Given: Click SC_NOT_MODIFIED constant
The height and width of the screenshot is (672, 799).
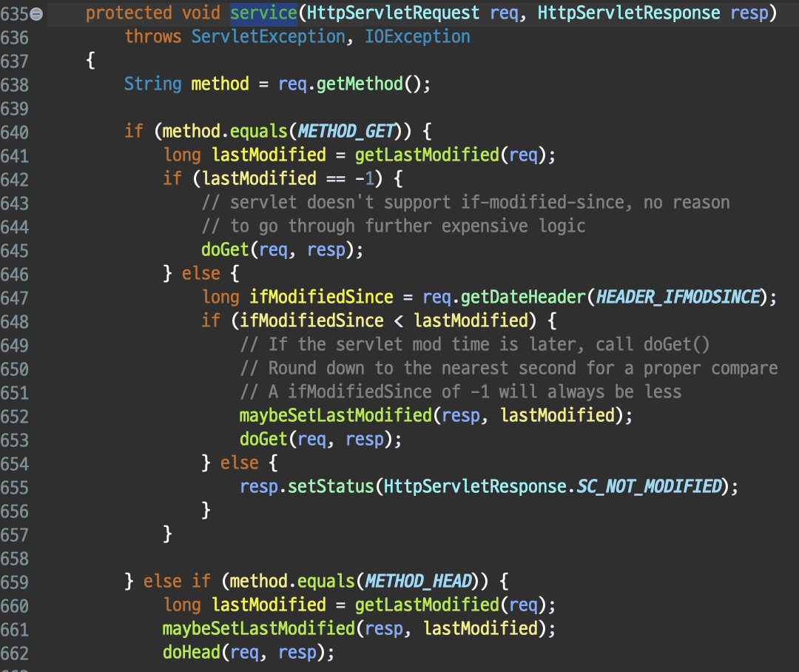Looking at the screenshot, I should 650,487.
